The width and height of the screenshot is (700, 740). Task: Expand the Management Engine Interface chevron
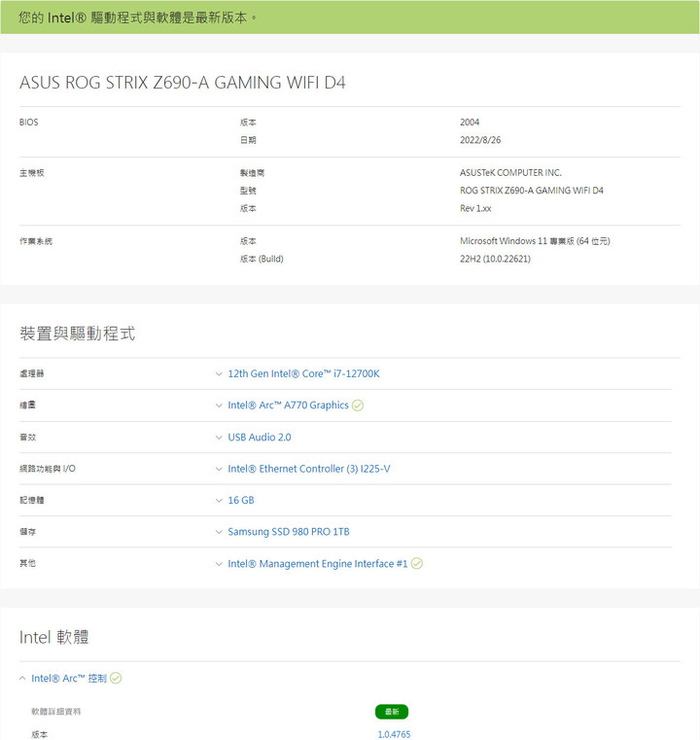coord(219,564)
